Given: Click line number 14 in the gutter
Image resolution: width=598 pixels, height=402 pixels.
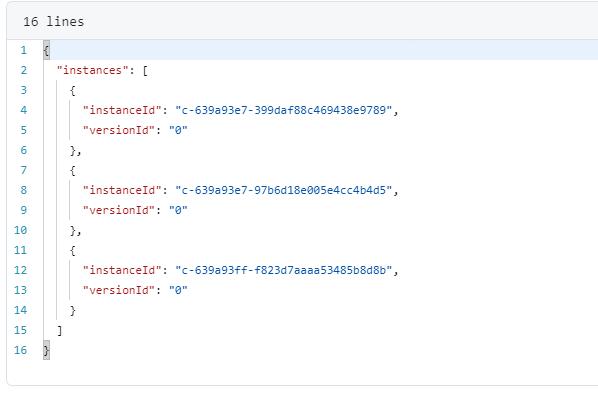Looking at the screenshot, I should [21, 310].
